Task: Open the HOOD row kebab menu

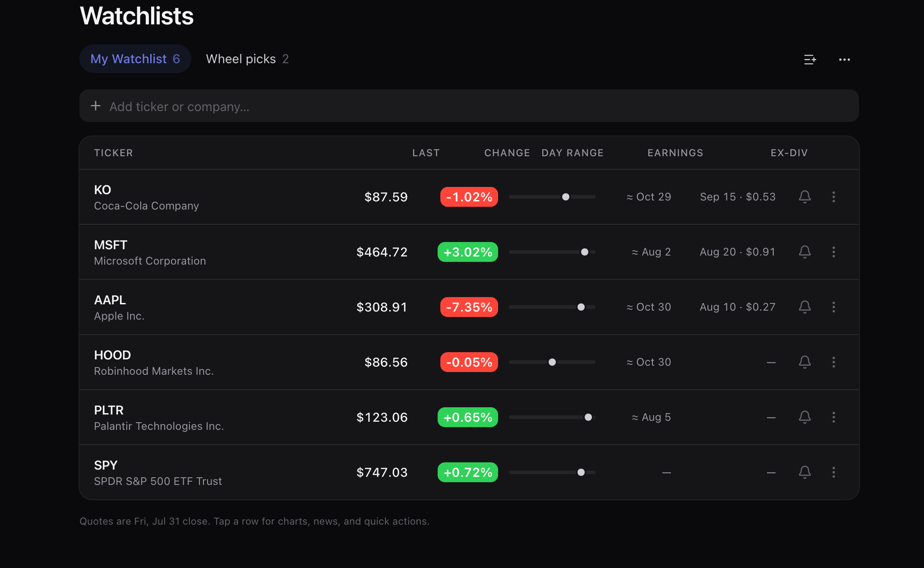Action: (x=833, y=362)
